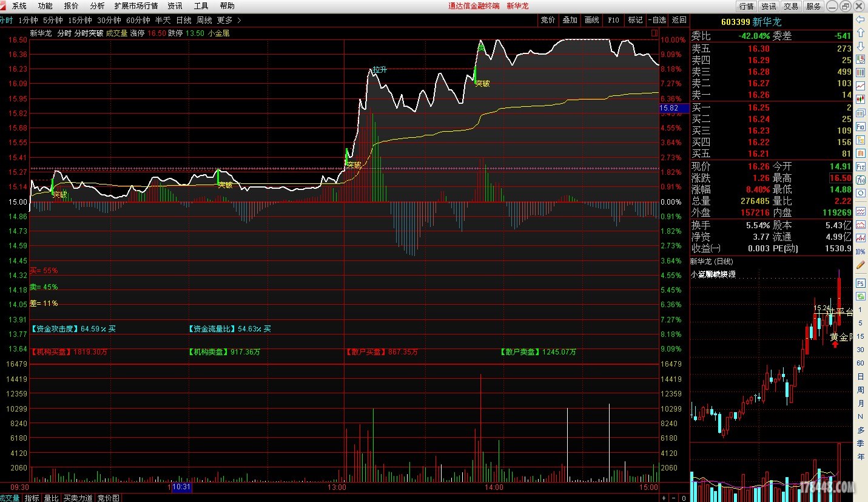Screen dimensions: 868x502
Task: Select the intraday line chart sidebar icon
Action: pos(860,86)
